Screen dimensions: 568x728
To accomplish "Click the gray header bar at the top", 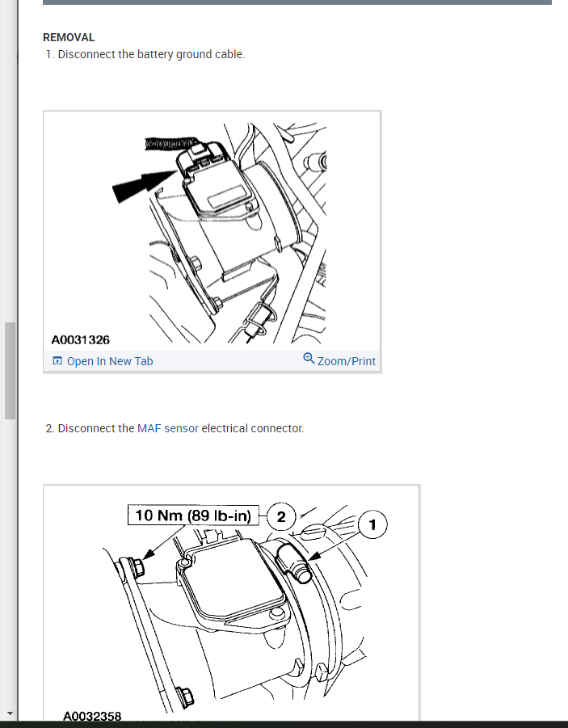I will click(x=297, y=2).
